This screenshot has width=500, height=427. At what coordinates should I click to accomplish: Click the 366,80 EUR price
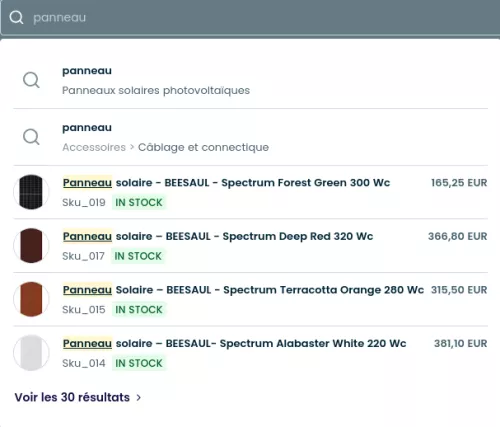(458, 236)
